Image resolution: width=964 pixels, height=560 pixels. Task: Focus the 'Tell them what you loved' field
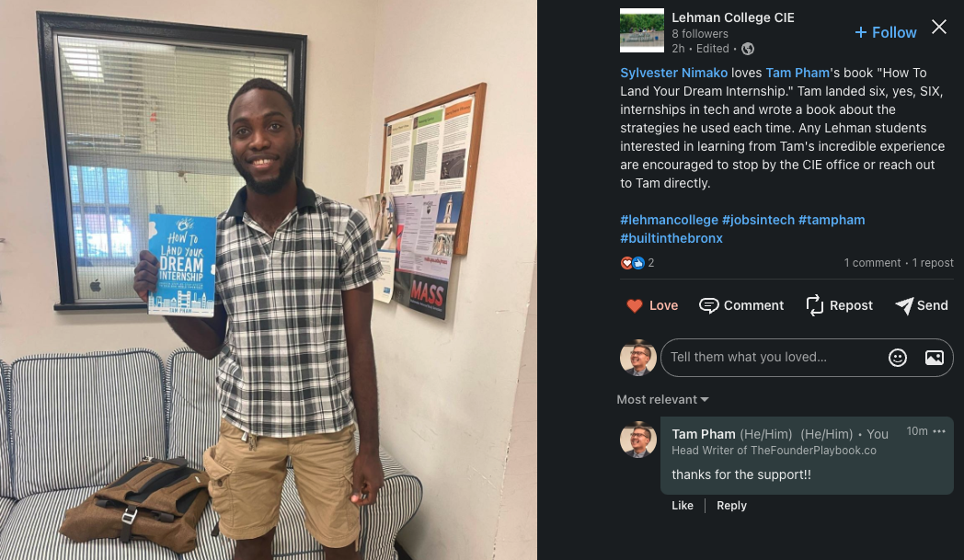(774, 357)
